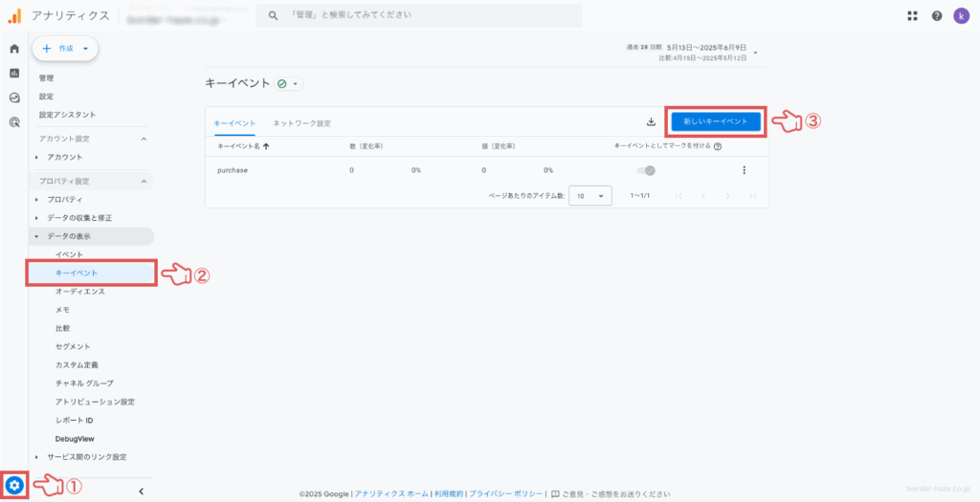Open イベント under データの表示

click(69, 254)
